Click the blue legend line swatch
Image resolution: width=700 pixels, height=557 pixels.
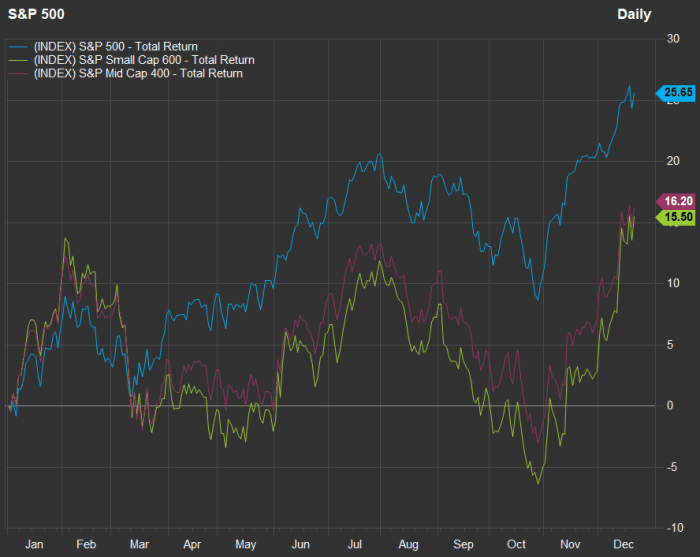pyautogui.click(x=18, y=47)
